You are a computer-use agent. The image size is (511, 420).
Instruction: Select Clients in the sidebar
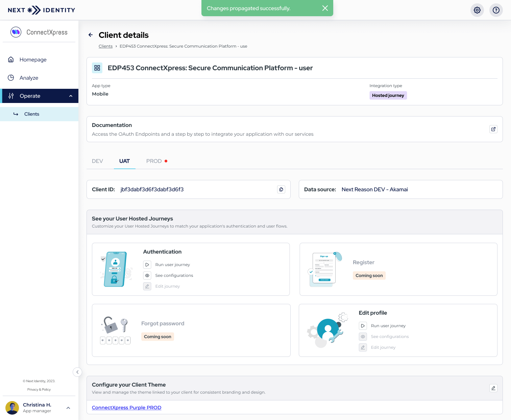pyautogui.click(x=39, y=114)
